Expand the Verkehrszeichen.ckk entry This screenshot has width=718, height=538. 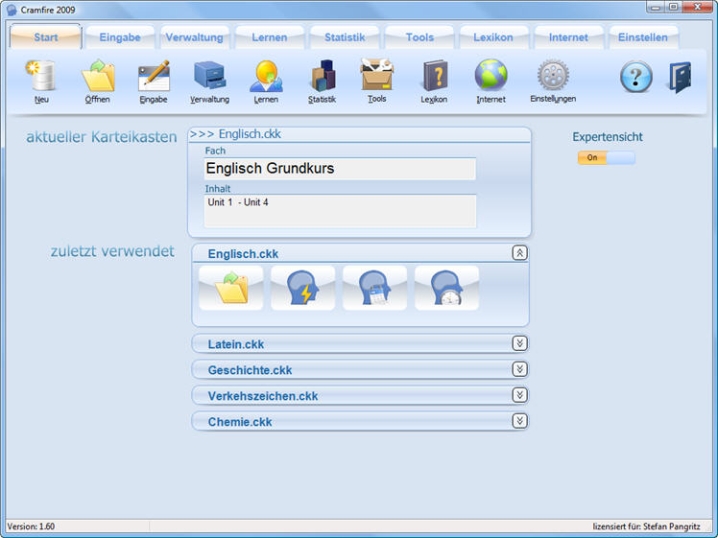(519, 395)
